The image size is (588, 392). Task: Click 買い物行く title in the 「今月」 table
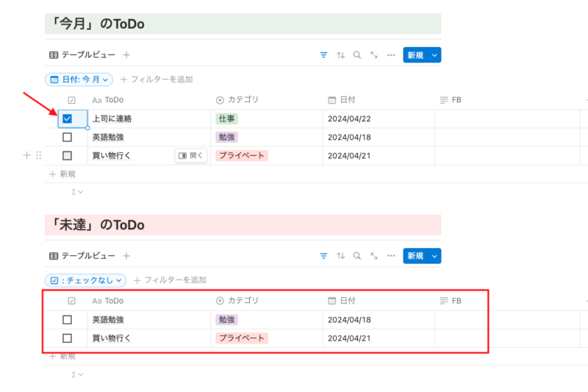111,156
